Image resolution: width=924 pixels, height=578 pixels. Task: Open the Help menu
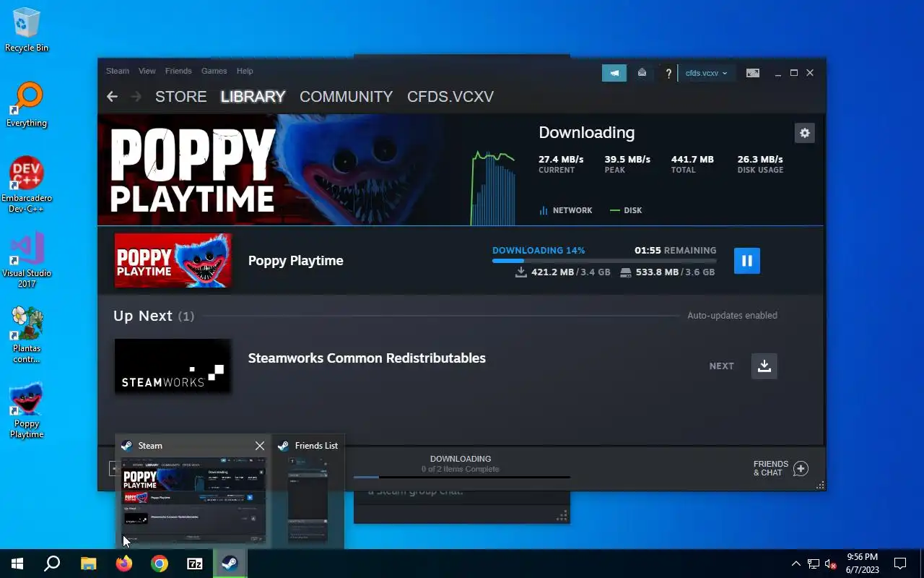click(245, 71)
